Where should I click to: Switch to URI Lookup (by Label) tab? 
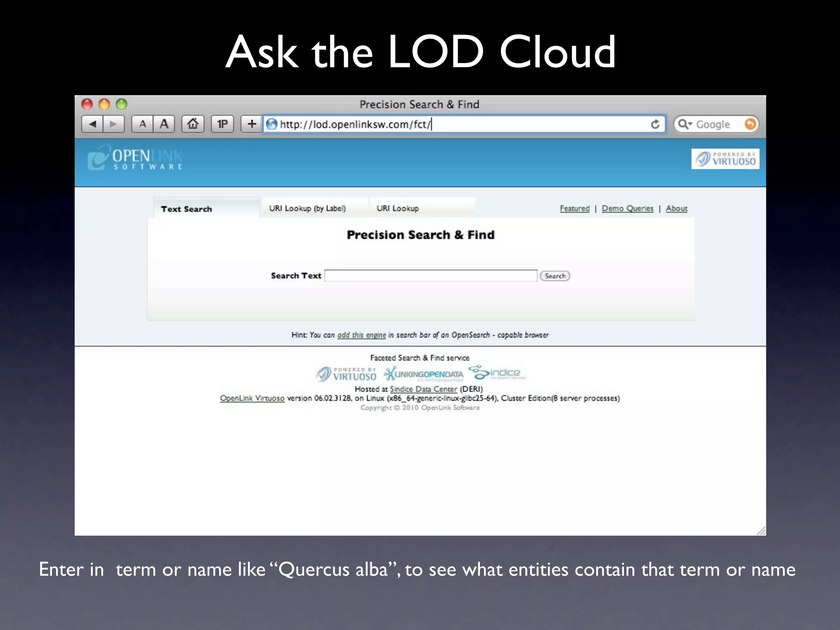coord(315,208)
